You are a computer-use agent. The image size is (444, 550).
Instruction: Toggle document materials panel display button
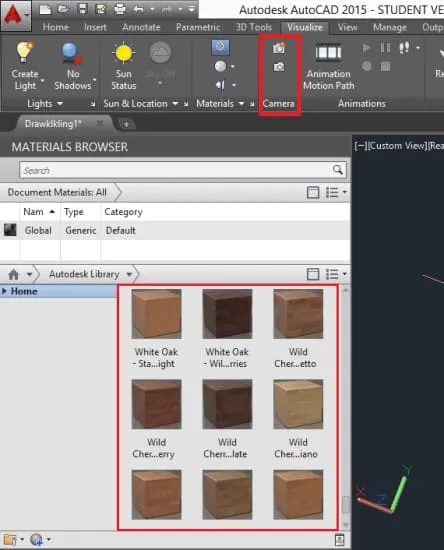coord(313,192)
